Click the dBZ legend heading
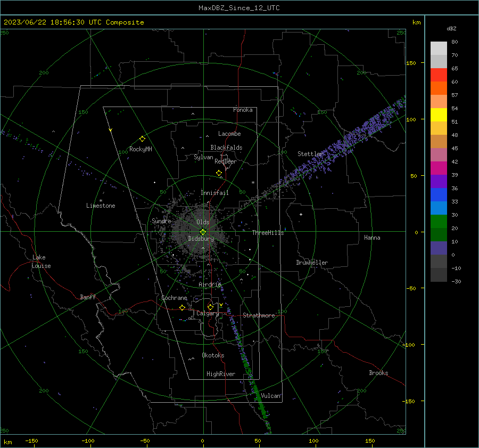479x448 pixels. click(x=451, y=29)
